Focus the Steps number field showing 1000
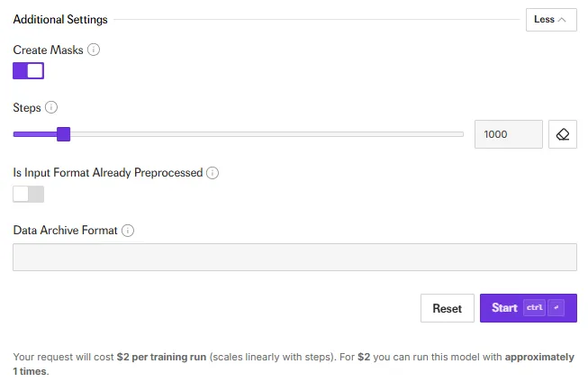This screenshot has height=391, width=588. [508, 134]
